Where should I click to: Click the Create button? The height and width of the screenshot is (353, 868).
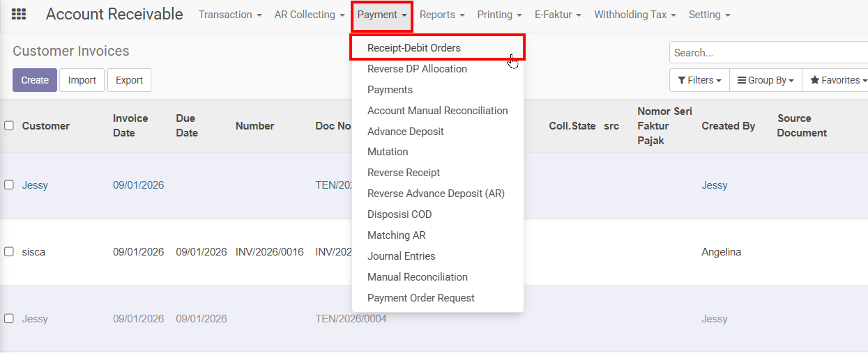(35, 80)
